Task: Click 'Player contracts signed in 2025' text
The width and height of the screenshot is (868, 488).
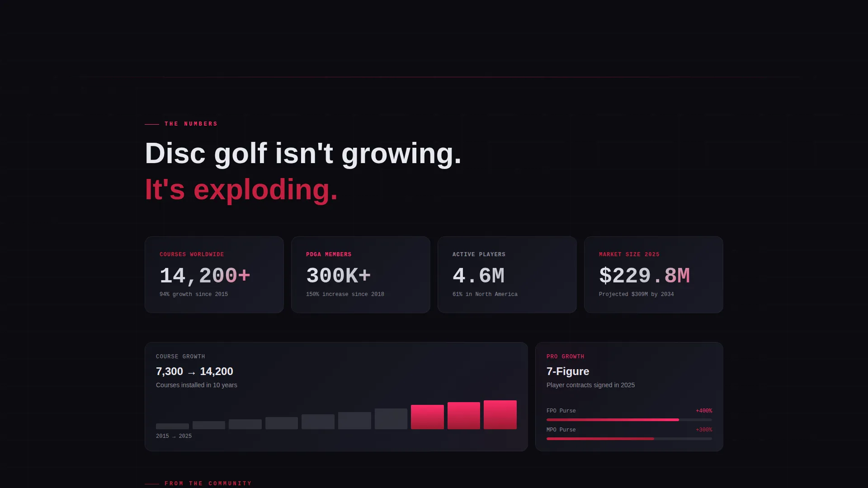Action: tap(590, 385)
